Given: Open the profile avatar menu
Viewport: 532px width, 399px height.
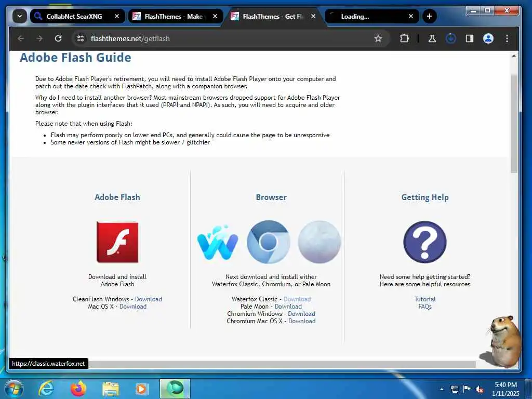Looking at the screenshot, I should click(488, 38).
